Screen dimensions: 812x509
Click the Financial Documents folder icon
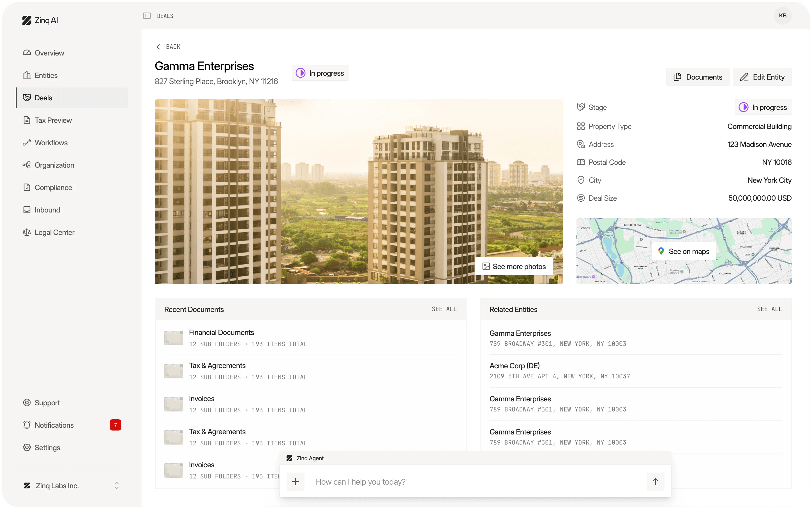(173, 338)
